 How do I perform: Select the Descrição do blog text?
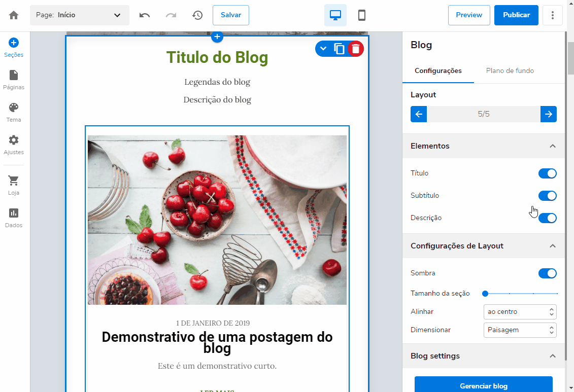[x=217, y=100]
